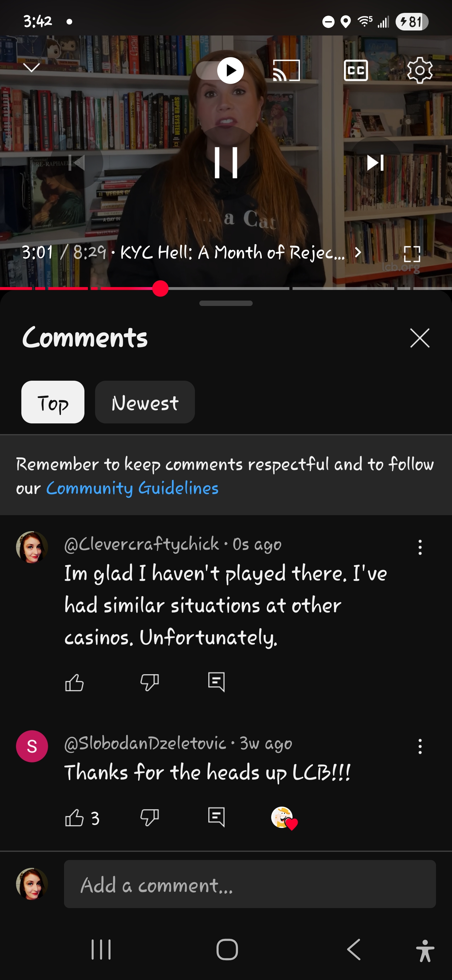The height and width of the screenshot is (980, 452).
Task: Open options menu for Clevercraftychick comment
Action: 420,547
